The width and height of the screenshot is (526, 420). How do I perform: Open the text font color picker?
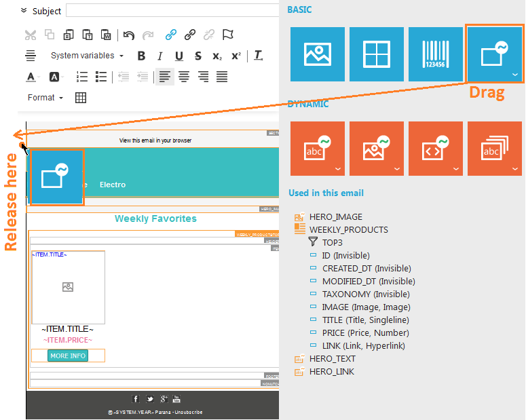click(32, 77)
